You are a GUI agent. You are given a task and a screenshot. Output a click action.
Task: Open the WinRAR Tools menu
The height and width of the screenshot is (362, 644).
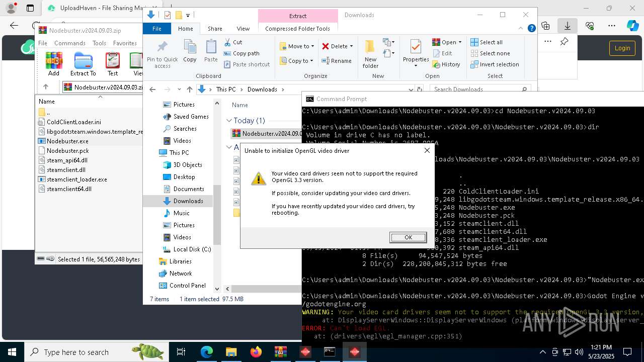(x=99, y=43)
